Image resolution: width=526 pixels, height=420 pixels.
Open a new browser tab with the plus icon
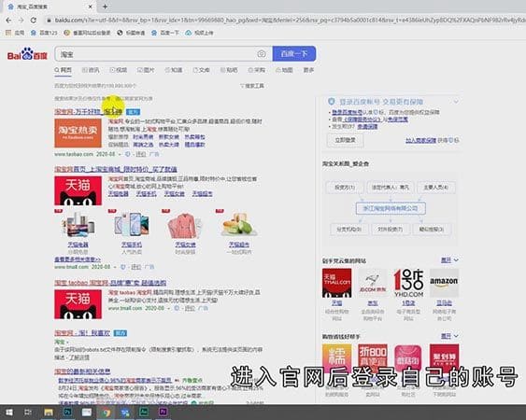coord(105,7)
